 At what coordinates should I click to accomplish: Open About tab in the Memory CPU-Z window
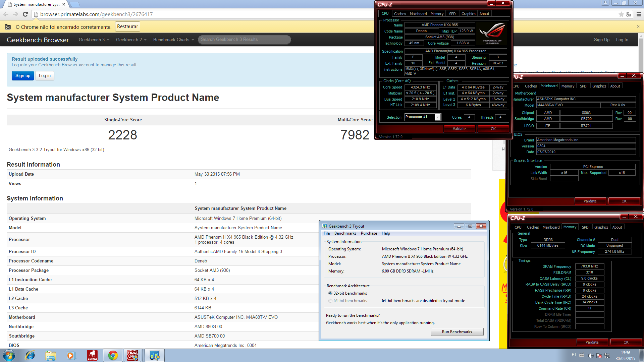617,227
